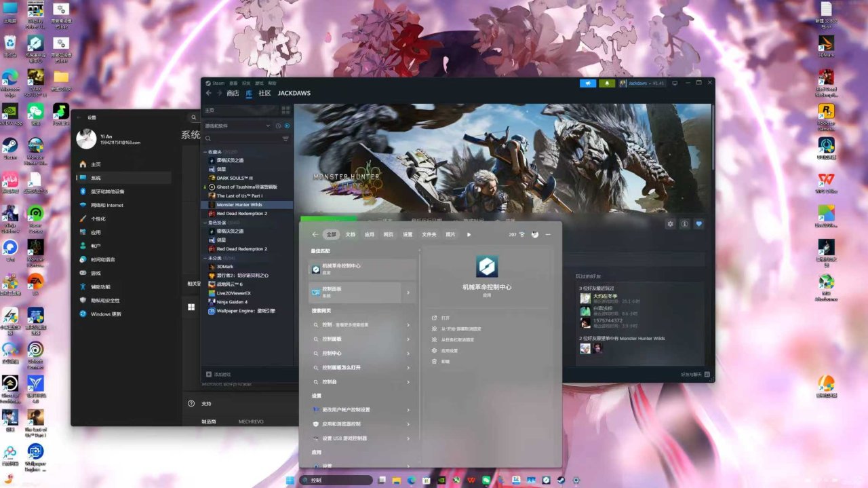Click the ready-to-play filter icon in Steam

pyautogui.click(x=287, y=126)
